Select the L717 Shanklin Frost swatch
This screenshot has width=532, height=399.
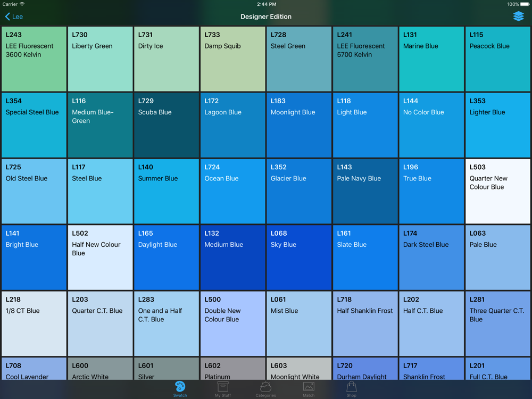tap(431, 369)
